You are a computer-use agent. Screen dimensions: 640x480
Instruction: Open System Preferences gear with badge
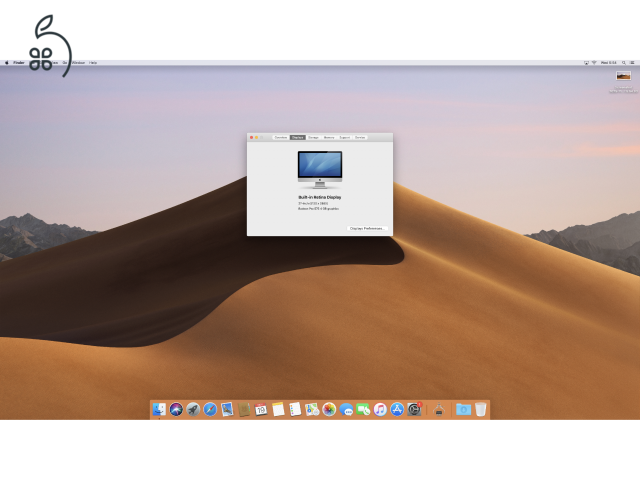[x=414, y=409]
